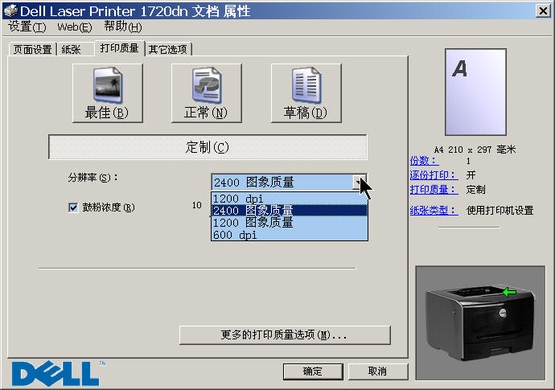
Task: Click the A4 210 x 297 毫米 text
Action: (x=475, y=150)
